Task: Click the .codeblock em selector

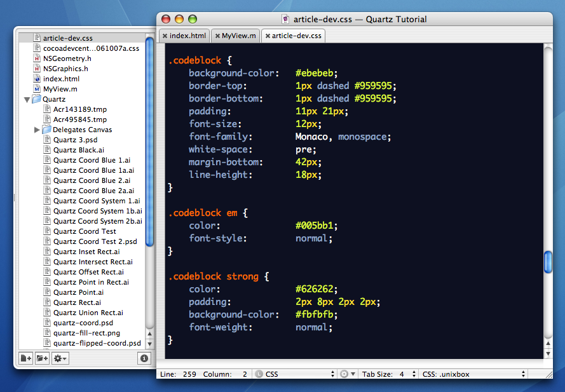Action: pyautogui.click(x=203, y=213)
